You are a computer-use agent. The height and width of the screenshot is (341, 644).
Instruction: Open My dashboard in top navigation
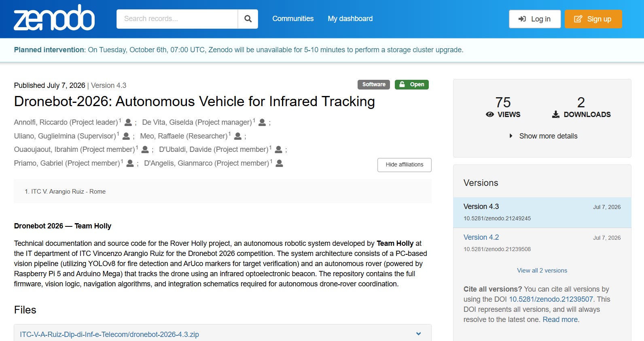click(350, 19)
